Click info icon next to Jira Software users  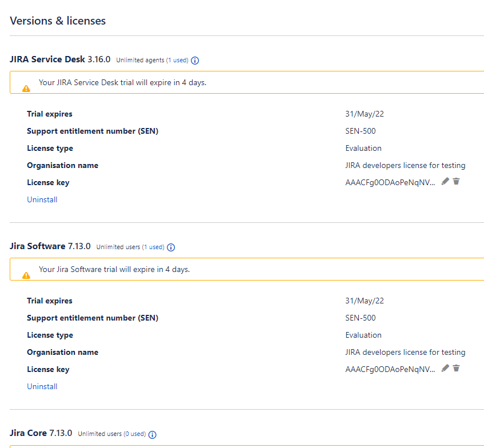171,247
